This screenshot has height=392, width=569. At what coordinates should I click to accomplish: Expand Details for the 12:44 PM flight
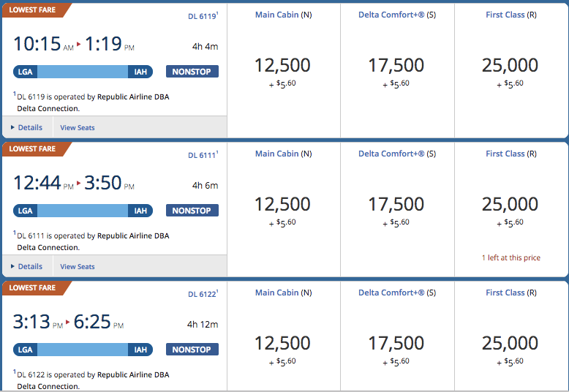tap(26, 266)
